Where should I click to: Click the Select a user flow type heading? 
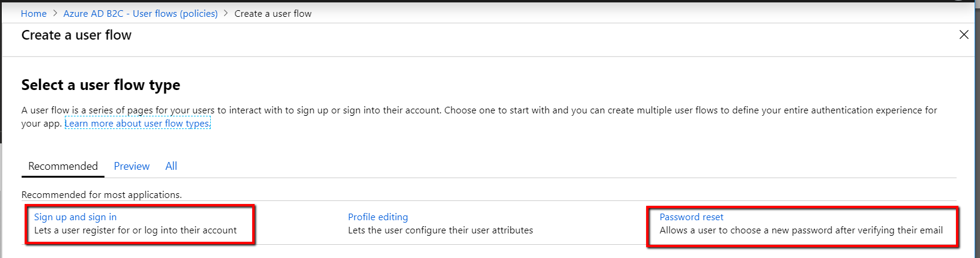(101, 85)
